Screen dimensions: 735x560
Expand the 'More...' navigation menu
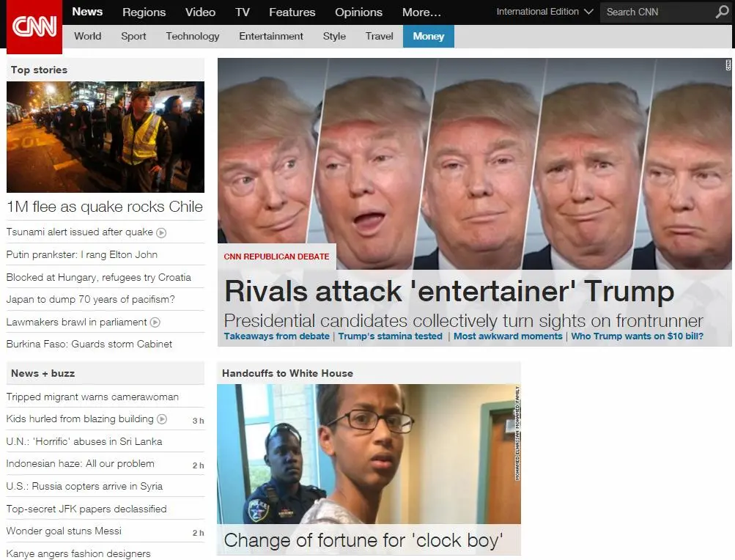(420, 12)
